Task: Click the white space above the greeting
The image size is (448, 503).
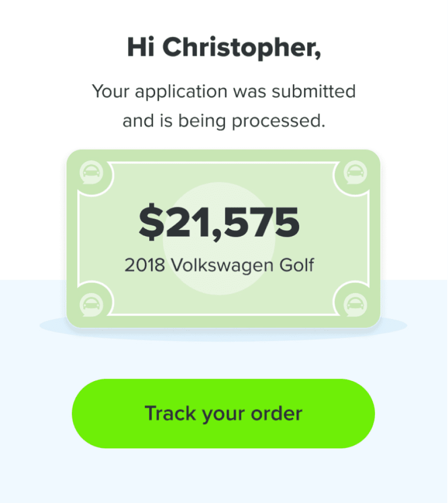Action: pos(224,16)
